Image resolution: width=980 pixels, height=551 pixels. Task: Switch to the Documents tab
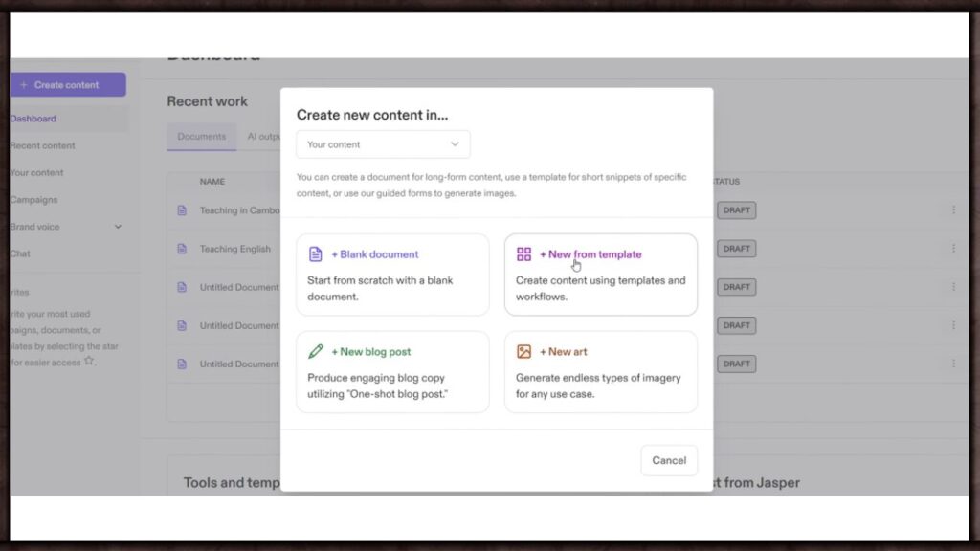point(201,136)
